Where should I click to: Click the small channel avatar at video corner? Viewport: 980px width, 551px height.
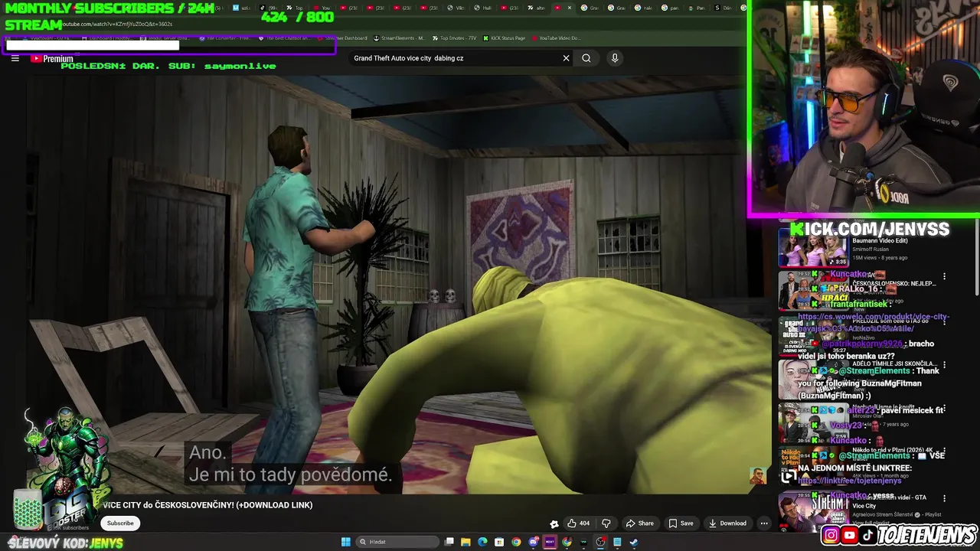757,476
